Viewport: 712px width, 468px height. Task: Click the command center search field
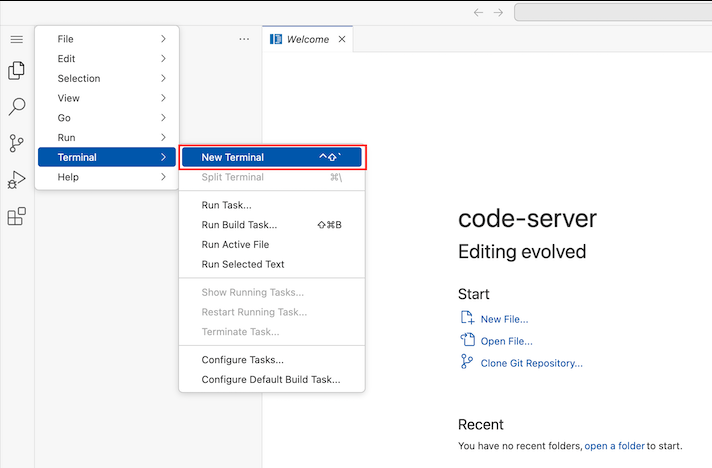613,12
